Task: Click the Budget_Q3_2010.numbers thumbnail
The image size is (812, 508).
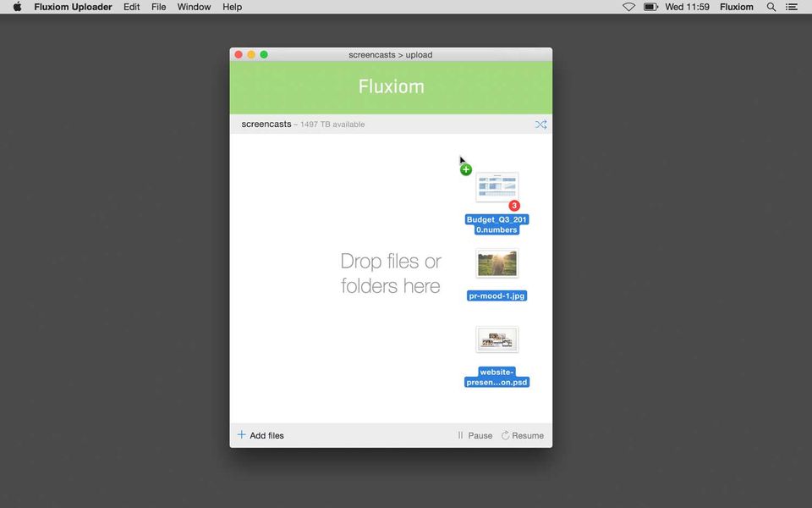Action: pyautogui.click(x=497, y=186)
